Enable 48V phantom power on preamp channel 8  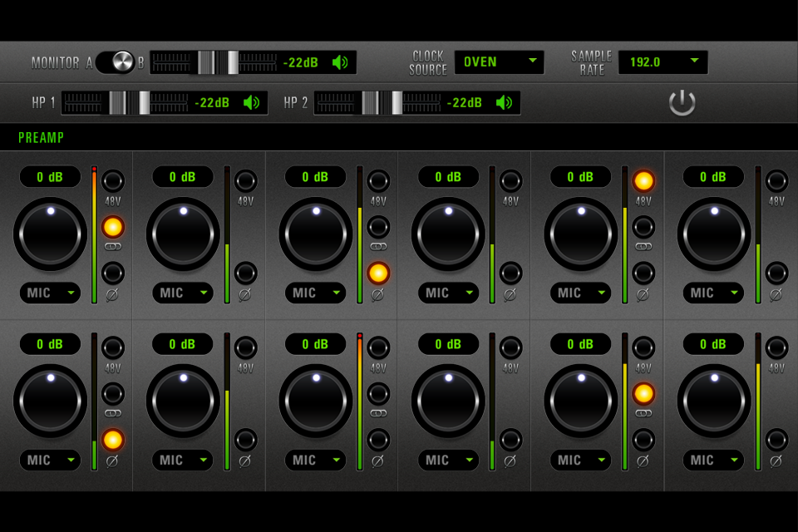coord(246,347)
